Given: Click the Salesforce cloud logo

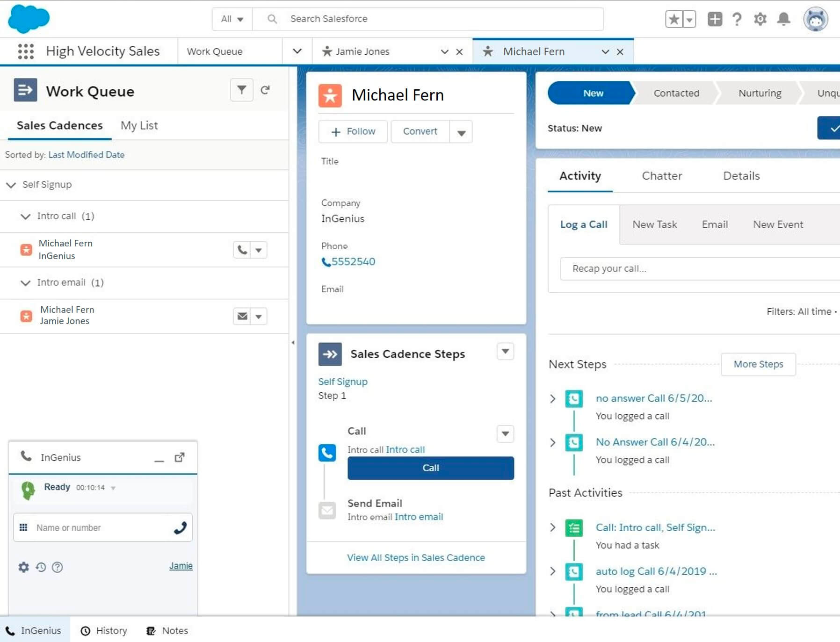Looking at the screenshot, I should point(29,19).
